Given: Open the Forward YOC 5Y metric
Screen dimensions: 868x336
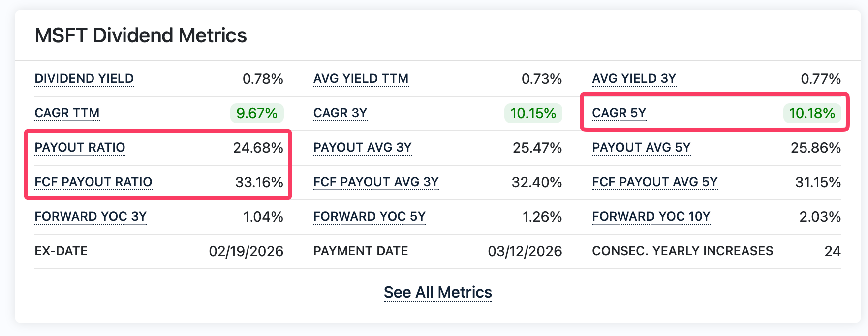Looking at the screenshot, I should (370, 216).
